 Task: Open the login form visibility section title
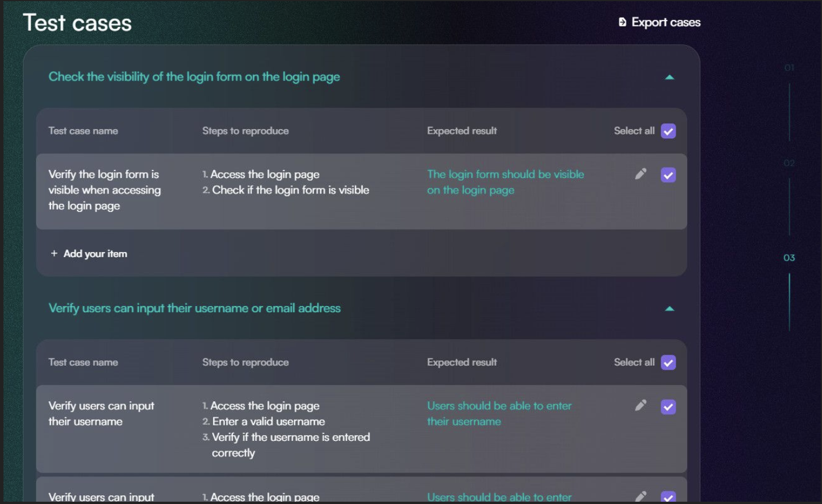point(194,77)
